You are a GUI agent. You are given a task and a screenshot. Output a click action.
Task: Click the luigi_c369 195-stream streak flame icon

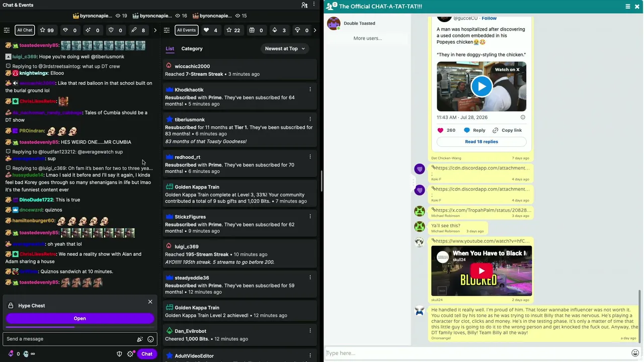169,246
